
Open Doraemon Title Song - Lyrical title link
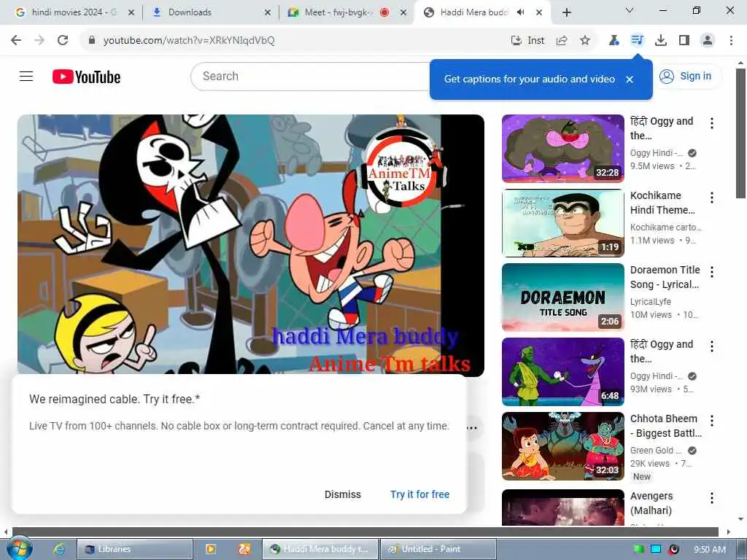665,277
